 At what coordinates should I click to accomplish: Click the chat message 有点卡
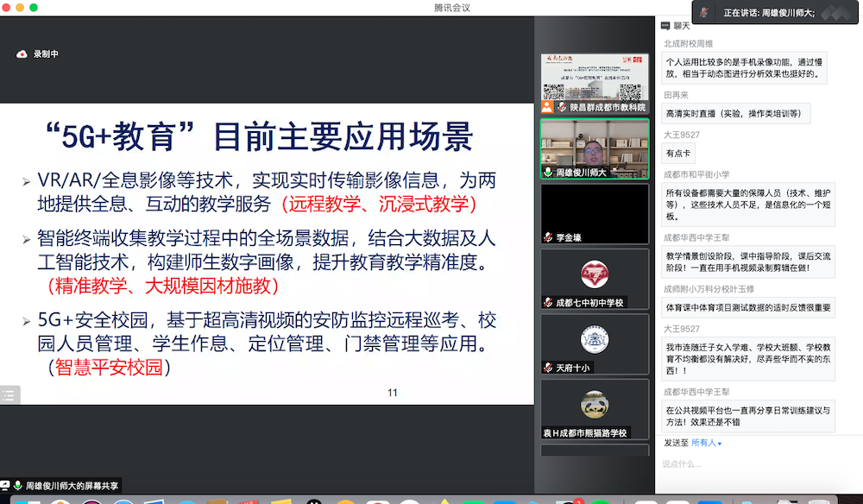pos(676,154)
